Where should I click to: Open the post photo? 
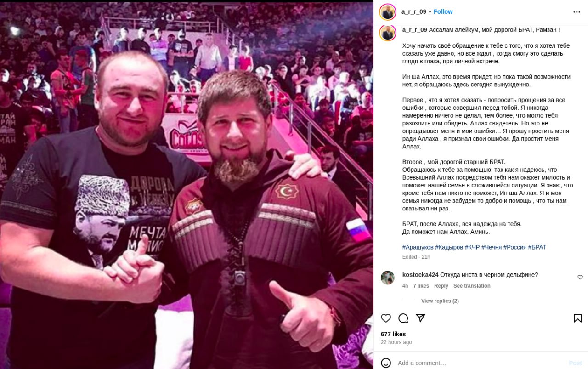(x=187, y=185)
